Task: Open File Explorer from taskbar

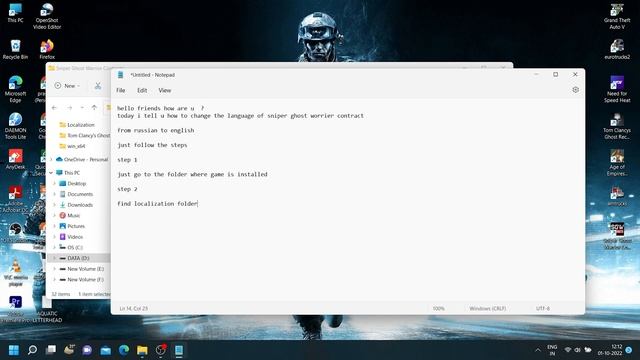Action: pyautogui.click(x=142, y=350)
